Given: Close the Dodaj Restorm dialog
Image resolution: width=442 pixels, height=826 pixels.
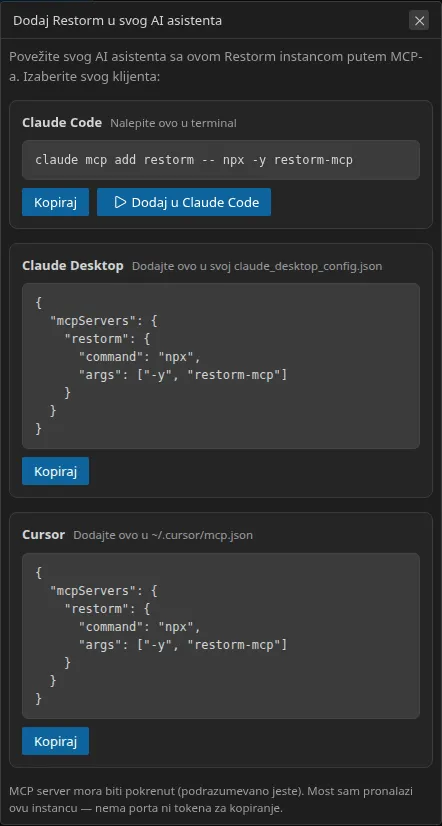Looking at the screenshot, I should (419, 21).
